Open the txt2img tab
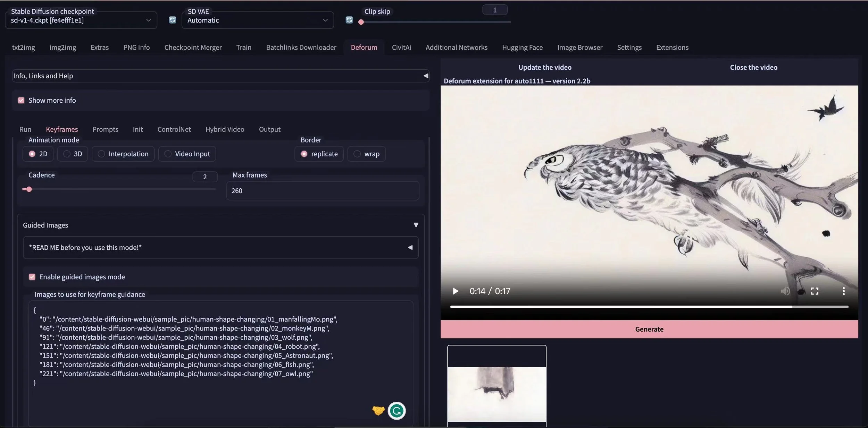868x428 pixels. [x=24, y=48]
